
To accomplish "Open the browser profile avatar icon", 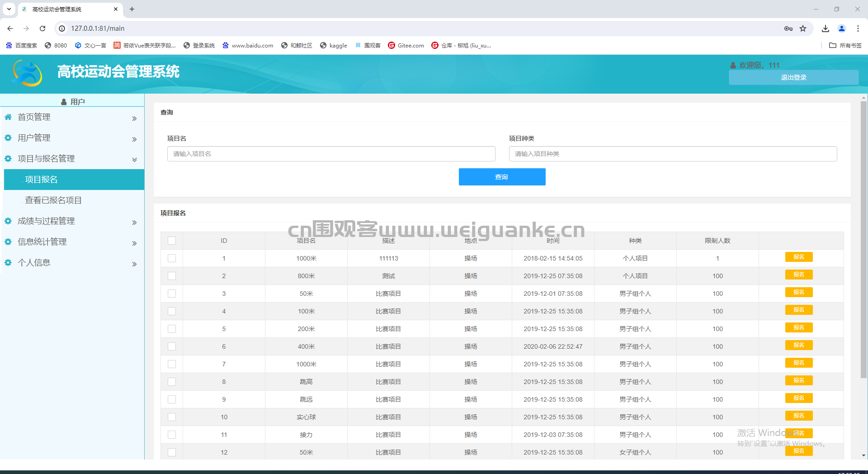I will [842, 28].
